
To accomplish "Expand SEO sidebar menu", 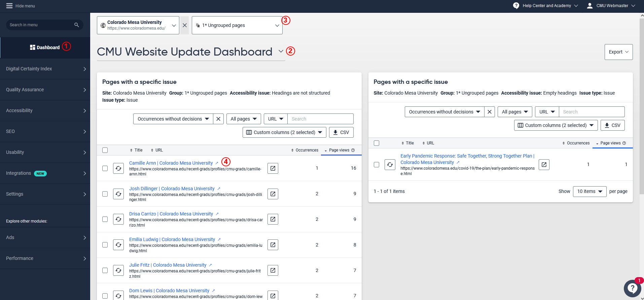I will pyautogui.click(x=45, y=131).
